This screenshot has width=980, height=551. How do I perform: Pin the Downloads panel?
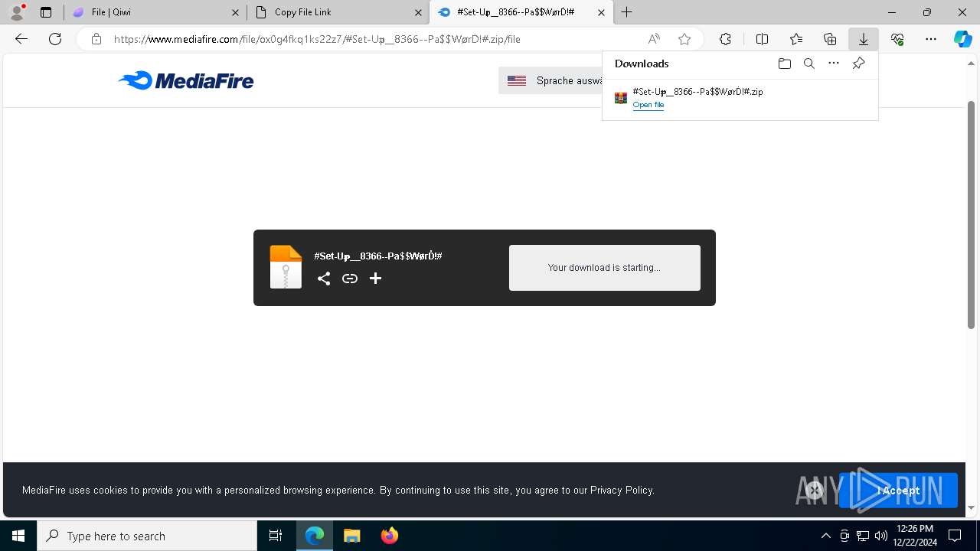(x=858, y=64)
